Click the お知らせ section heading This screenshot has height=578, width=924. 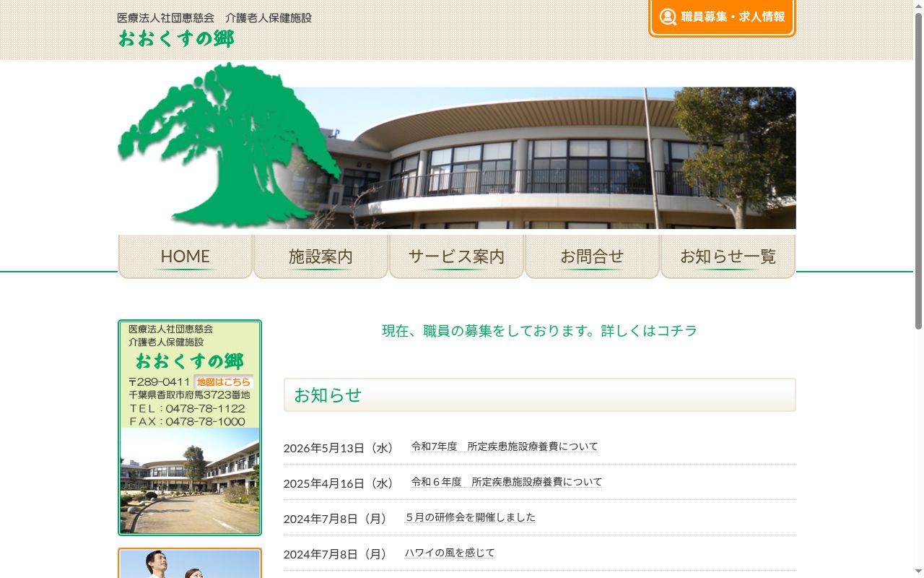540,395
